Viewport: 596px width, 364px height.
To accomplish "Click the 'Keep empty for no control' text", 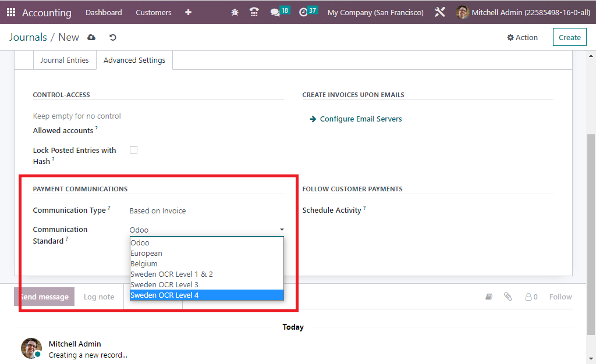I will tap(77, 116).
